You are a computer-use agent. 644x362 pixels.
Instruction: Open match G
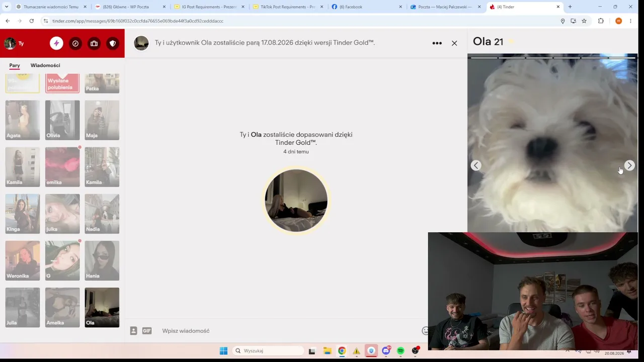62,260
